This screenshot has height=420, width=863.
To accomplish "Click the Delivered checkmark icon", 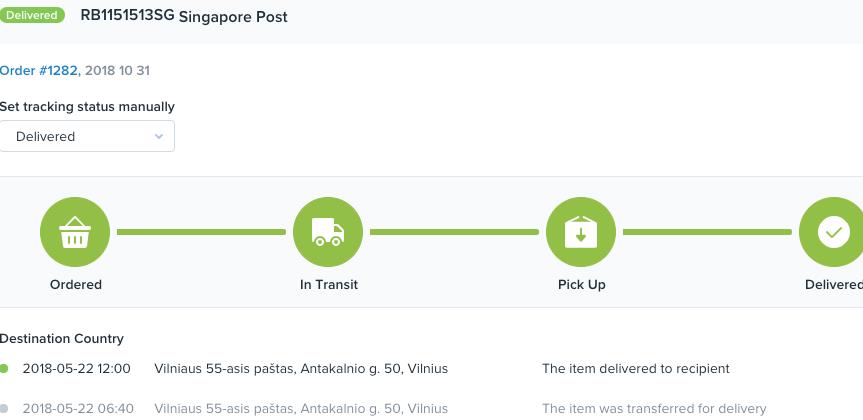I will click(833, 232).
